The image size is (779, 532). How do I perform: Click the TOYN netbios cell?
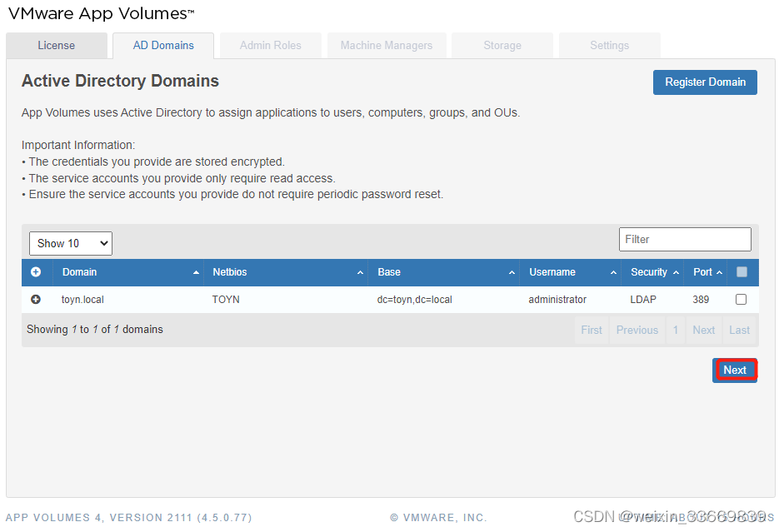[x=226, y=300]
